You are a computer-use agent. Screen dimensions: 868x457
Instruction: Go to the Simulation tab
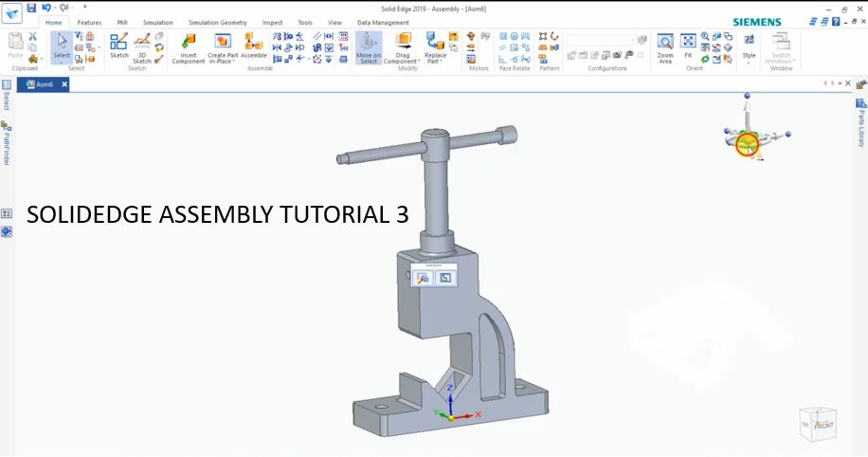(x=157, y=23)
